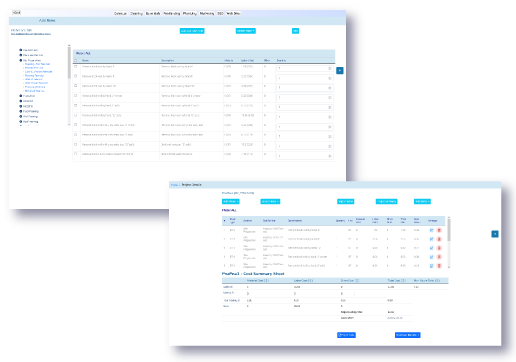Tick the checkbox of the first upper table row

pos(76,66)
